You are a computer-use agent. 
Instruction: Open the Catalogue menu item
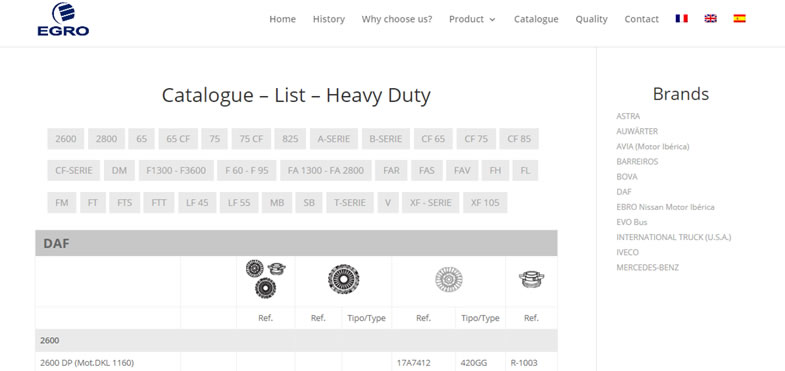(x=536, y=19)
